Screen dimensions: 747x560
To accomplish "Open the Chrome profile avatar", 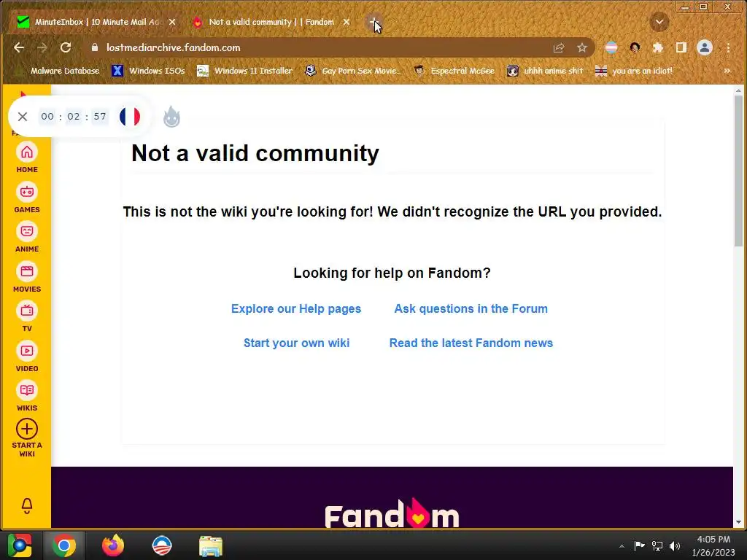I will point(705,47).
